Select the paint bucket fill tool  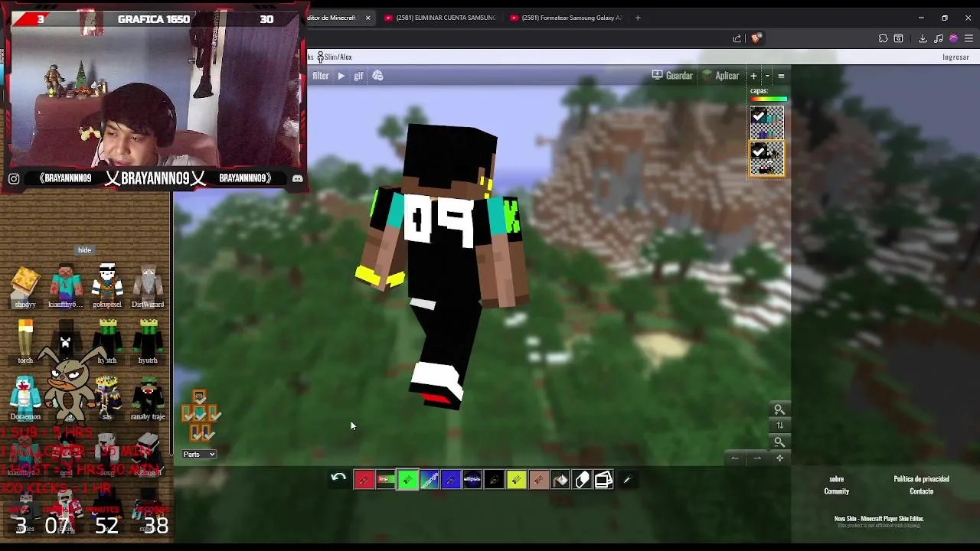click(560, 480)
